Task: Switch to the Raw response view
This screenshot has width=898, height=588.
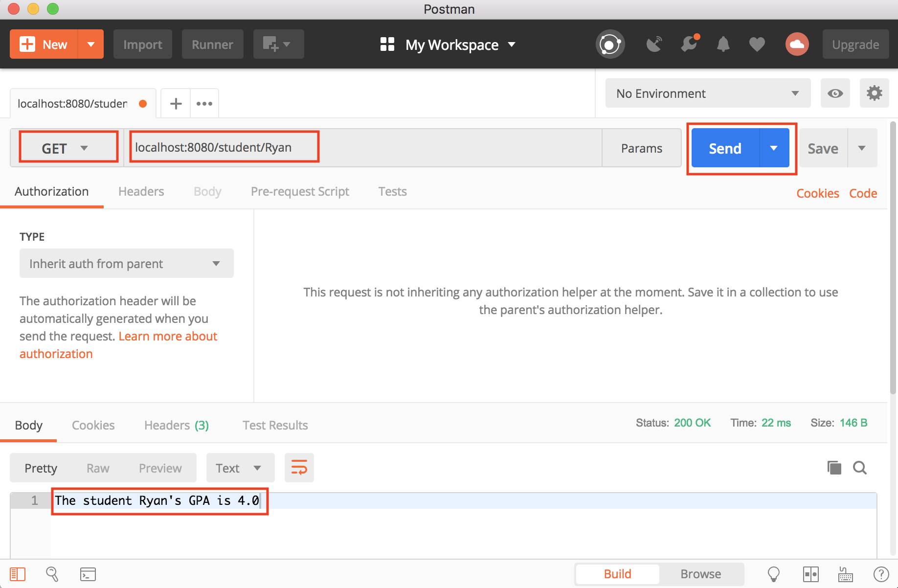Action: tap(98, 468)
